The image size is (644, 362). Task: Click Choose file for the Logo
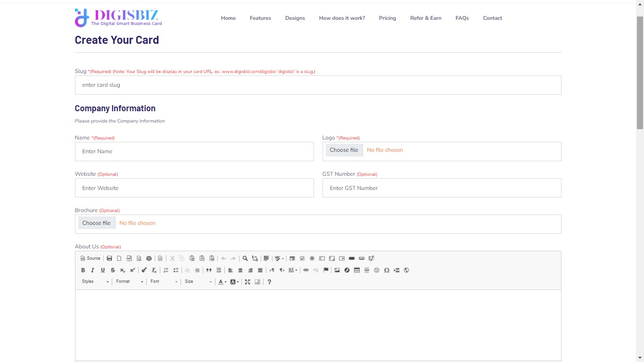(x=344, y=150)
